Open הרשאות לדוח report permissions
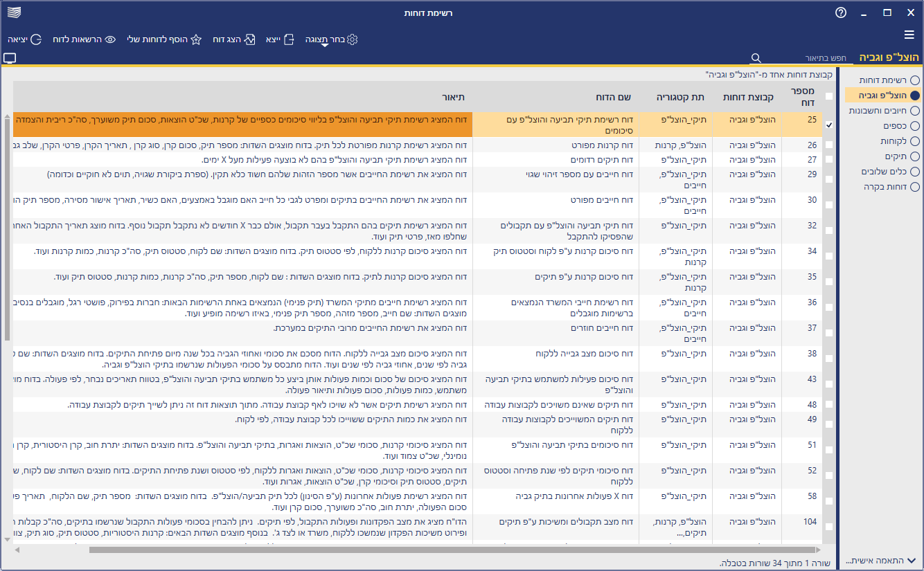This screenshot has height=571, width=924. [85, 39]
